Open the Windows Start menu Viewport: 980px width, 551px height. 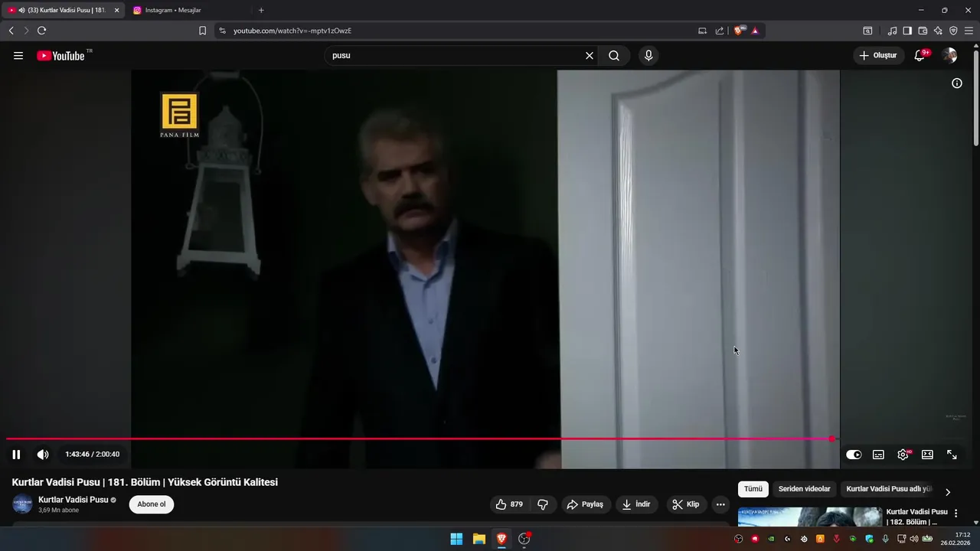pos(456,539)
